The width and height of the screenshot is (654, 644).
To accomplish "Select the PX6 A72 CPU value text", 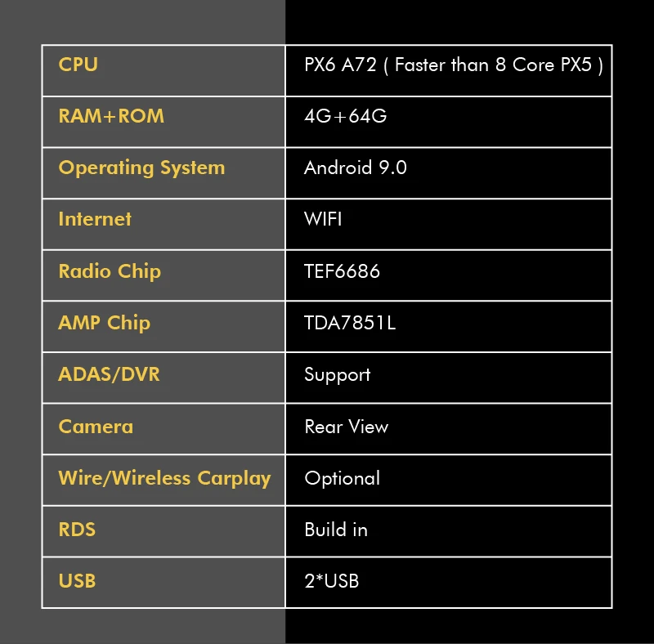I will pos(453,65).
